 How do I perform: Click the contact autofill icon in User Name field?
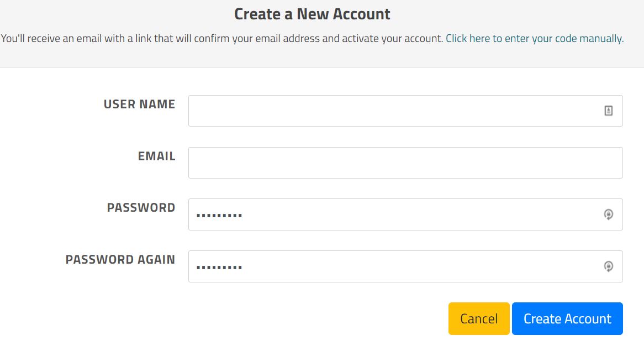tap(608, 111)
